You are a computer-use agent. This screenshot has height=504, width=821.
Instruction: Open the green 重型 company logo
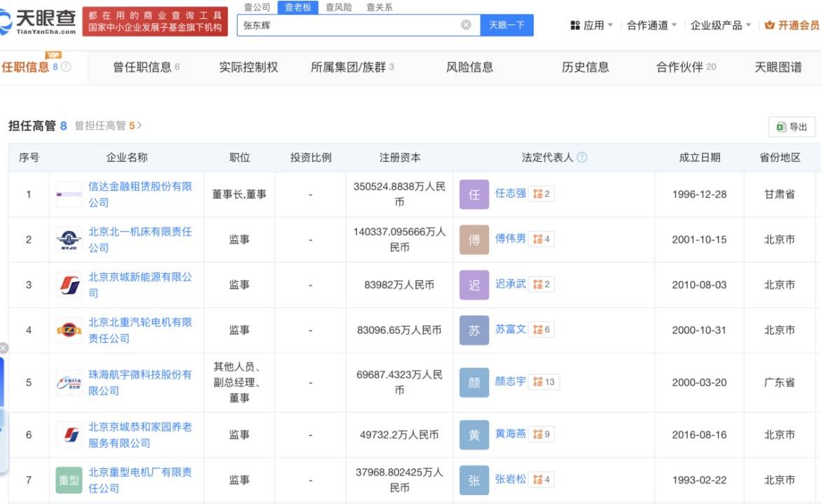[69, 480]
